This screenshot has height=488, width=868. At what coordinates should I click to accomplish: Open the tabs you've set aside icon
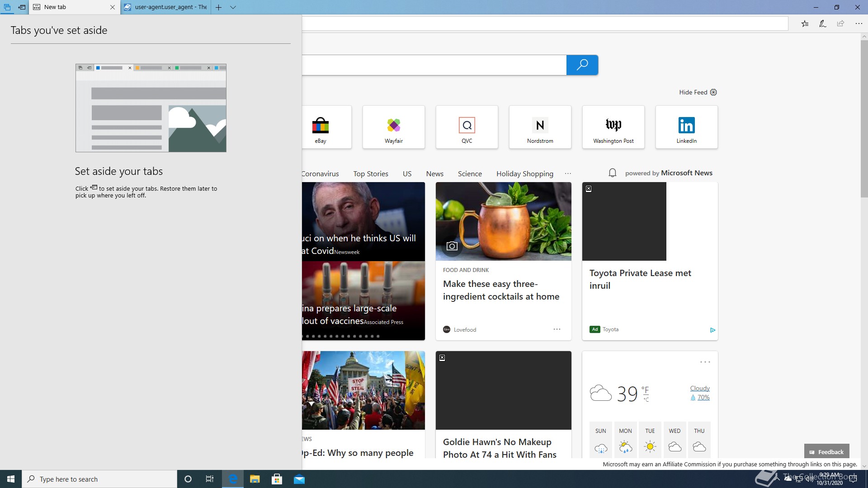7,7
